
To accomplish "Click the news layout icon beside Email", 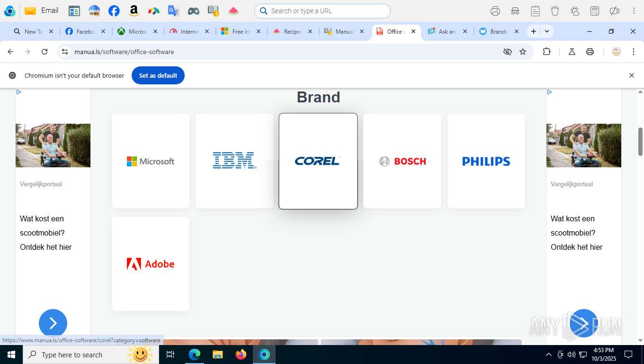I will tap(74, 11).
